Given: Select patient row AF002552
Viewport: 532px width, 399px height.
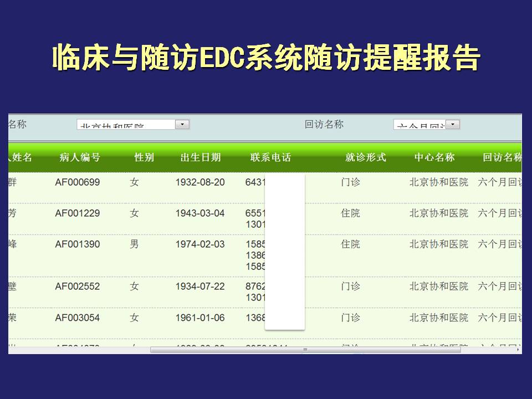Looking at the screenshot, I should (x=78, y=286).
